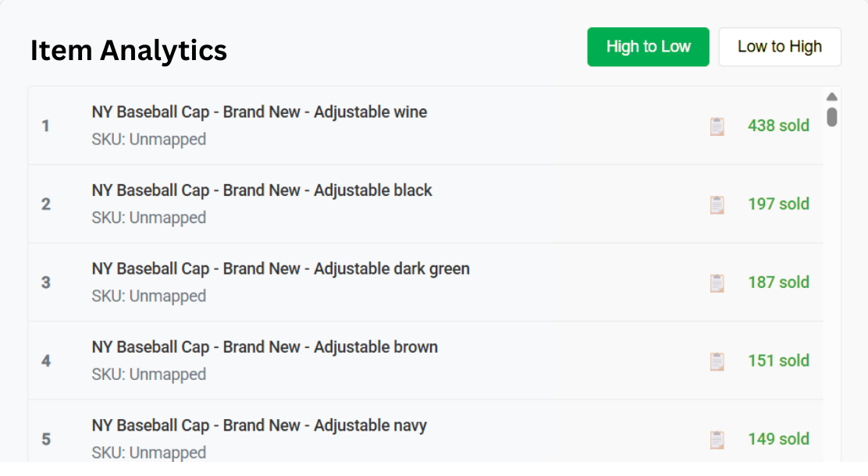This screenshot has height=476, width=868.
Task: Click the 187 sold count
Action: coord(778,282)
